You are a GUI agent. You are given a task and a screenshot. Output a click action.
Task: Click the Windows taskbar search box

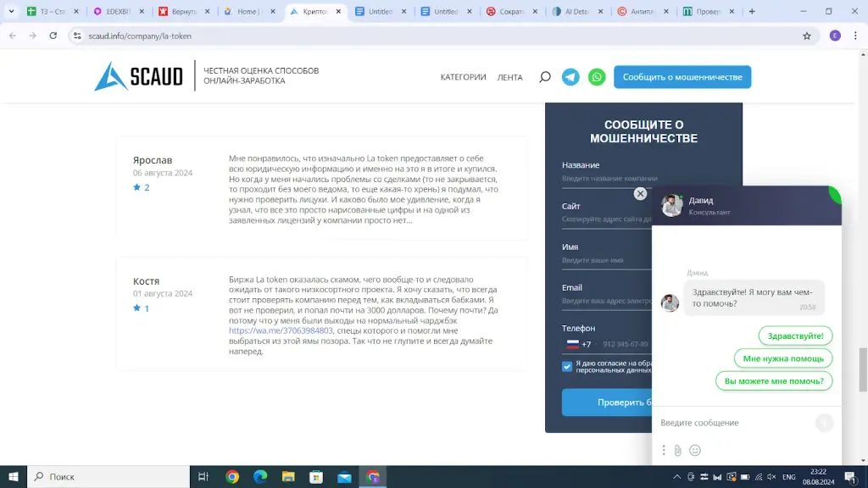(x=108, y=476)
